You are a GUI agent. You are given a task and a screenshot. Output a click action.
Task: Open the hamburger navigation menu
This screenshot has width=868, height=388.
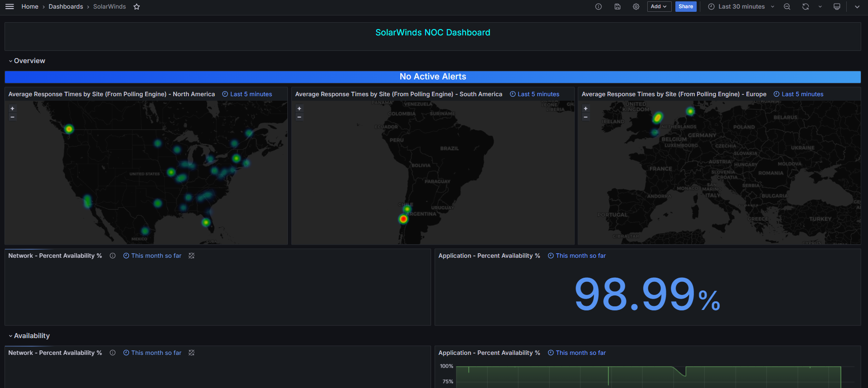click(x=10, y=7)
